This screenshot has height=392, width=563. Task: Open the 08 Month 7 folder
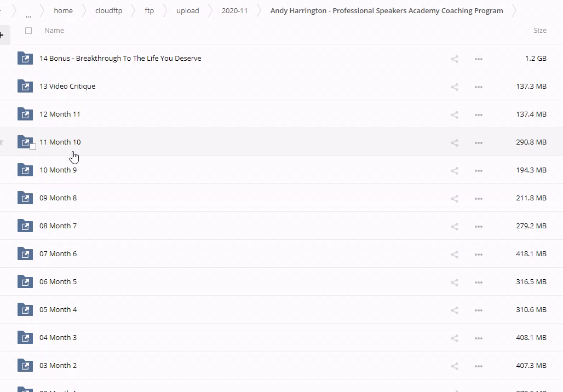[x=58, y=226]
